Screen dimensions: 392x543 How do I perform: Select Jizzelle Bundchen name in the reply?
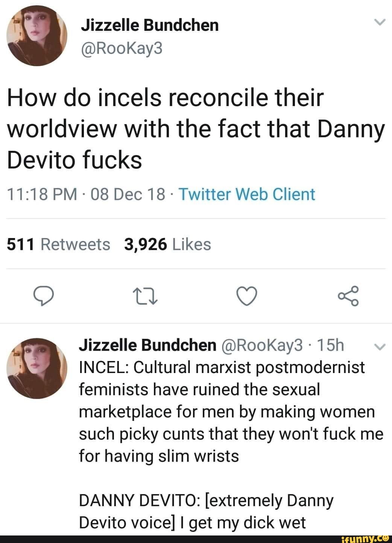147,345
